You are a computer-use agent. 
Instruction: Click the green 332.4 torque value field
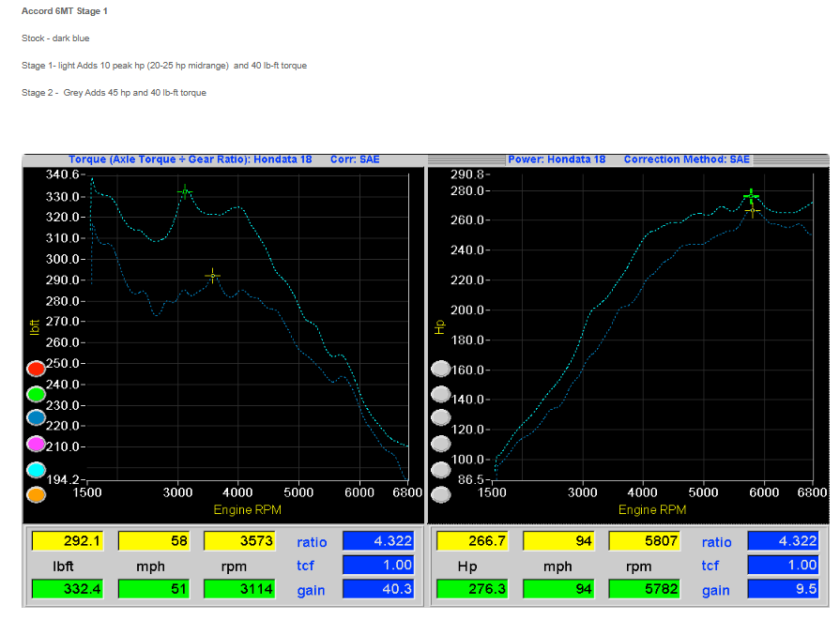68,589
